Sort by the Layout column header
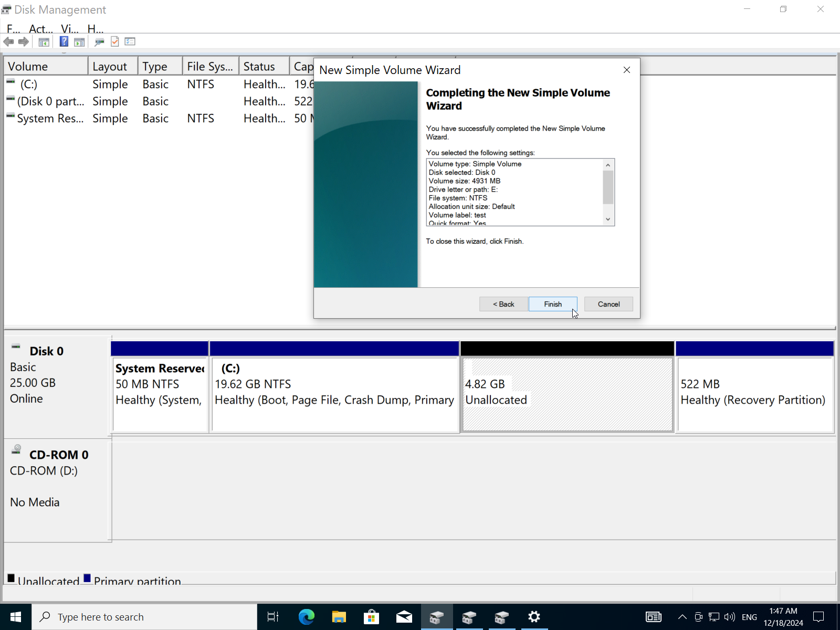Viewport: 840px width, 630px height. pos(110,67)
